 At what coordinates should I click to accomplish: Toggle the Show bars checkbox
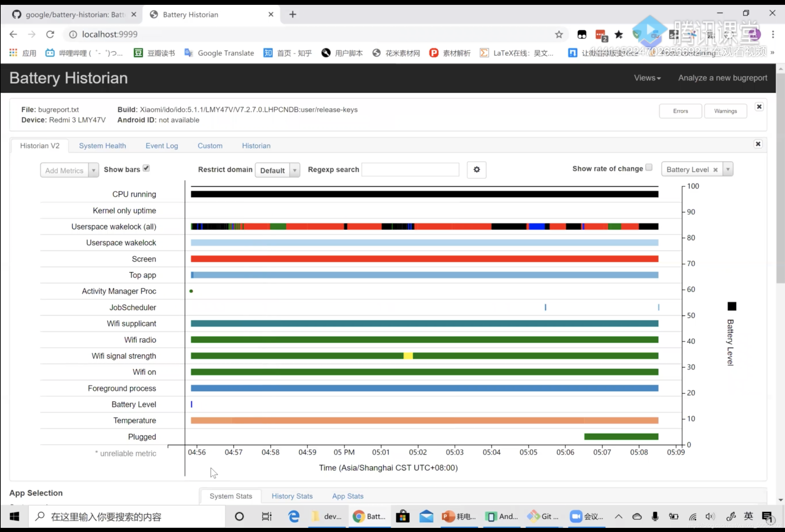(146, 168)
